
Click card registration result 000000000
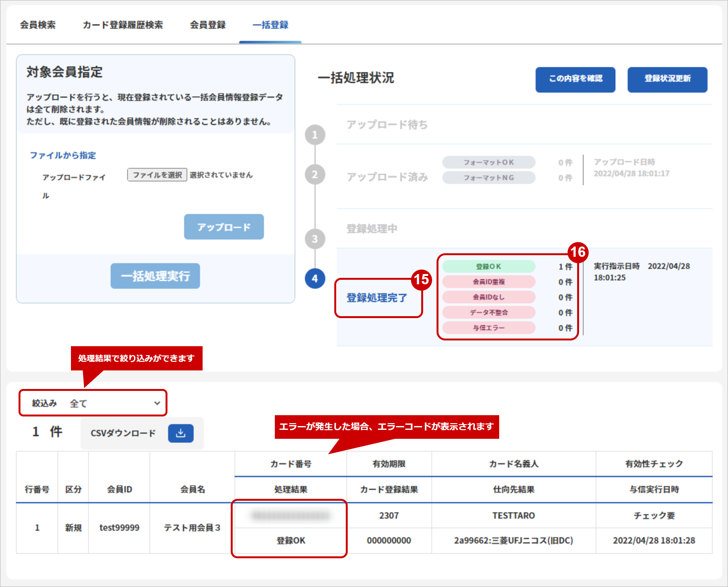click(389, 541)
